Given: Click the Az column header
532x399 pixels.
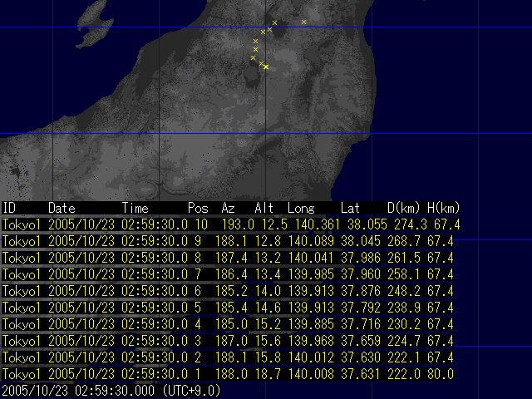Looking at the screenshot, I should click(x=228, y=207).
